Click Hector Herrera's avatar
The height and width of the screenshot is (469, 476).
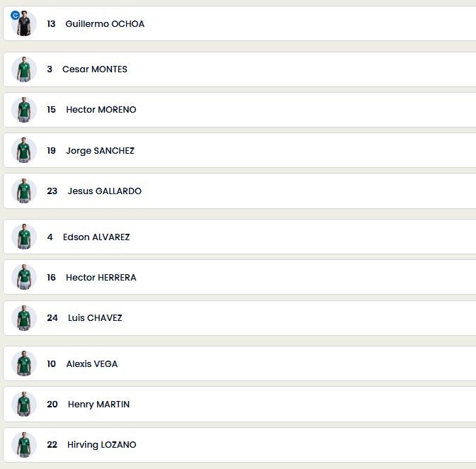[x=24, y=278]
